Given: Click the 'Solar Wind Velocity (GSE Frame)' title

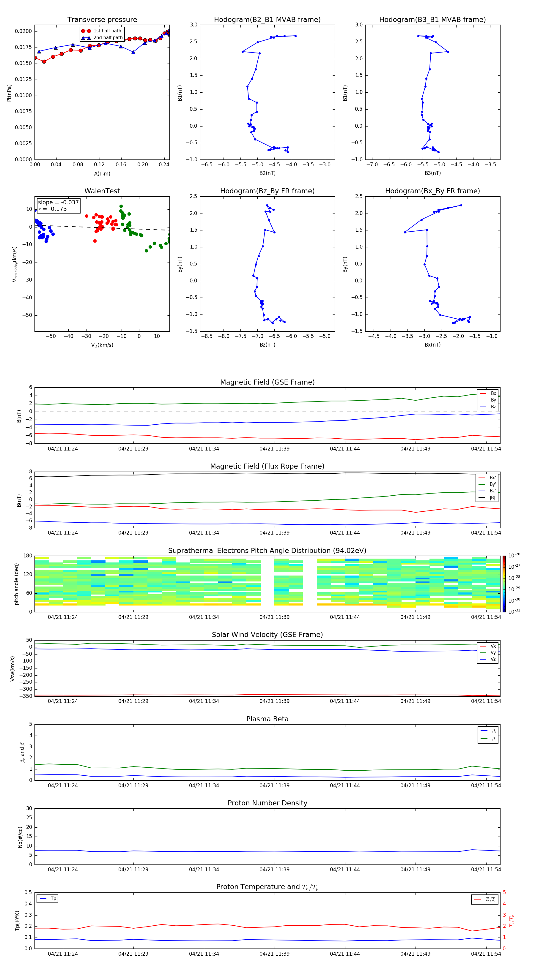Looking at the screenshot, I should click(x=267, y=635).
